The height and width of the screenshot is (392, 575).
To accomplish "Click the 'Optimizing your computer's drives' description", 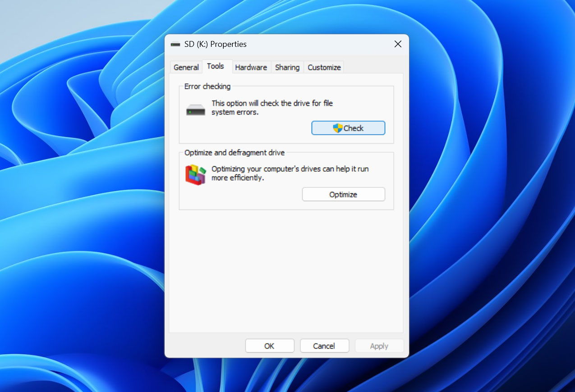I will pos(290,173).
